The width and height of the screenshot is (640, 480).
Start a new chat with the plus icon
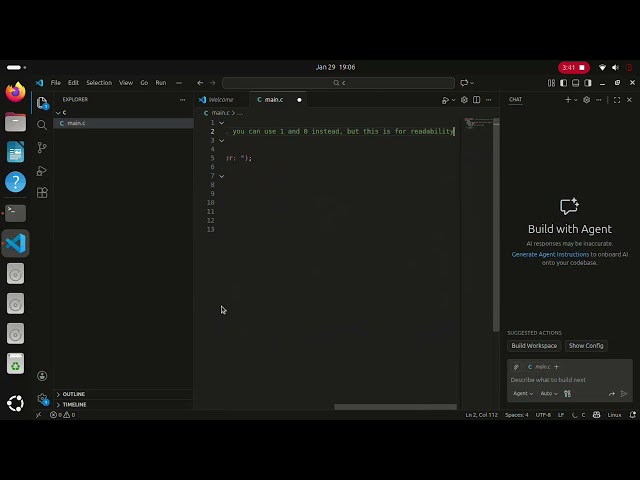pyautogui.click(x=568, y=100)
